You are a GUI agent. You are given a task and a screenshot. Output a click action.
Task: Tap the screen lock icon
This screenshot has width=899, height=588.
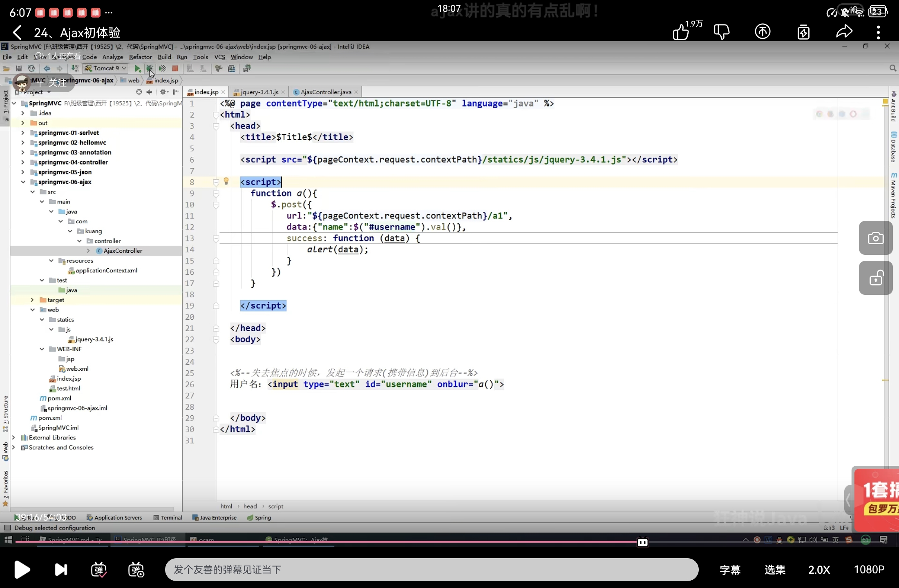click(875, 278)
